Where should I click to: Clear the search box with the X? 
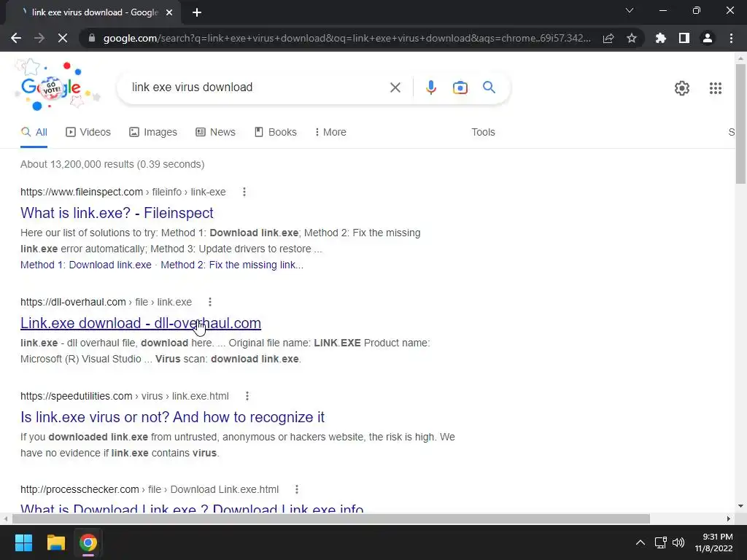pyautogui.click(x=395, y=87)
